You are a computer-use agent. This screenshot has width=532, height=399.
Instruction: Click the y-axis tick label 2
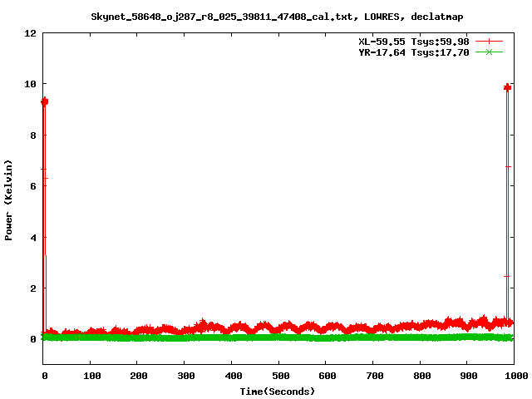(x=33, y=288)
